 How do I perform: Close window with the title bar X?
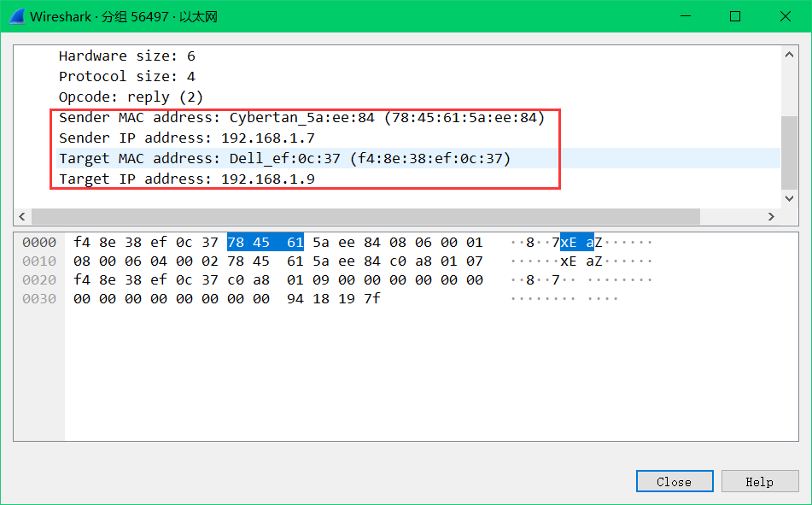click(785, 16)
